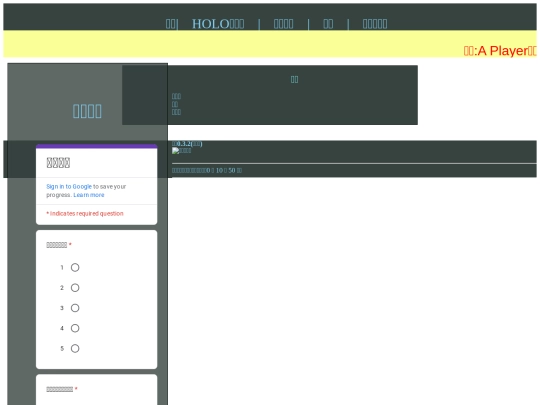The width and height of the screenshot is (540, 405).
Task: Select rating option 5 in first question
Action: (x=75, y=349)
